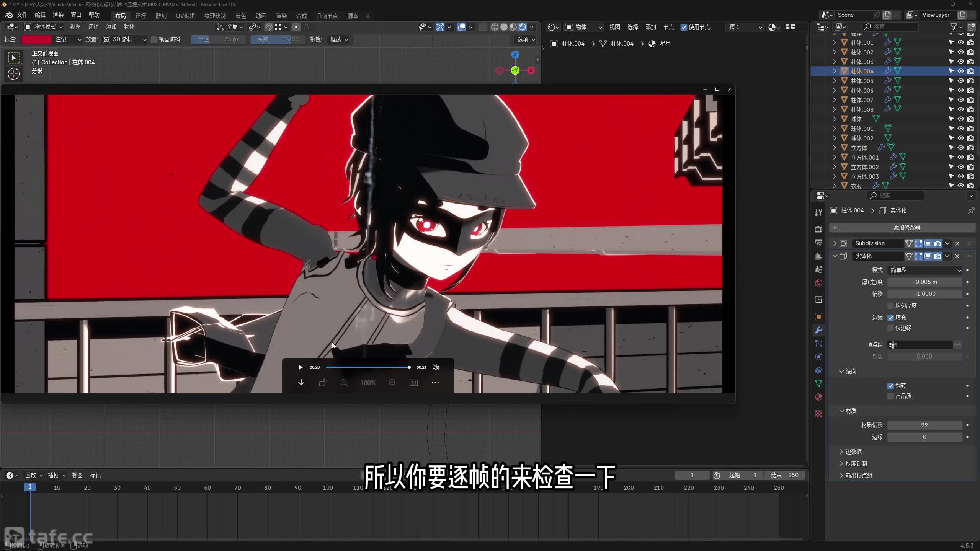Open Render properties tab camera icon

click(x=818, y=229)
